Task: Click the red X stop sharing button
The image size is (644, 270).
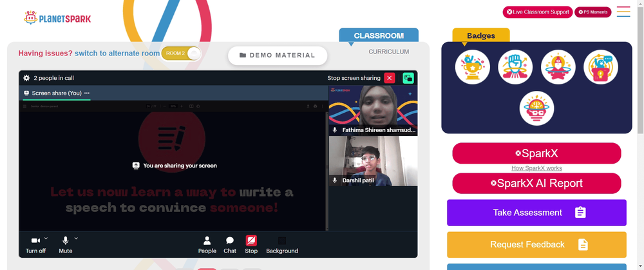Action: 390,78
